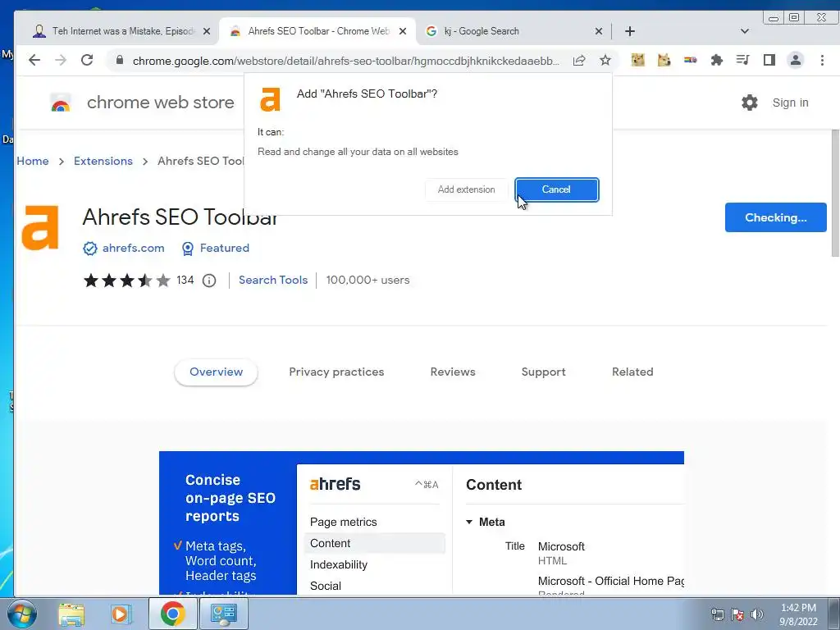Go to Home breadcrumb
This screenshot has width=840, height=630.
(33, 162)
